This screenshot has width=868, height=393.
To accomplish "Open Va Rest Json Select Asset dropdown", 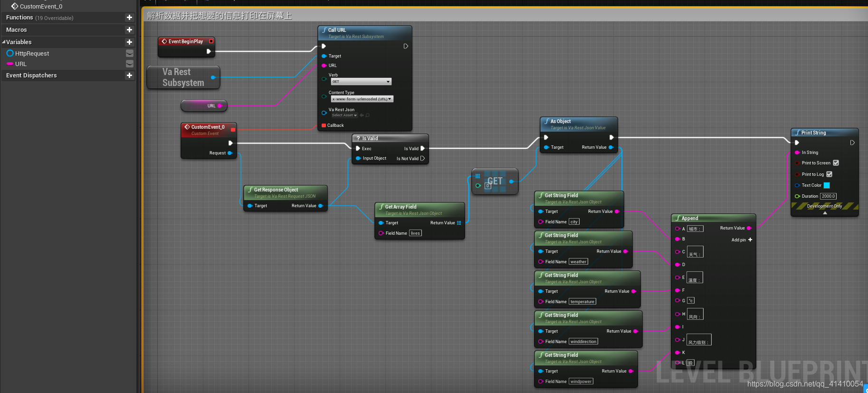I will 344,115.
